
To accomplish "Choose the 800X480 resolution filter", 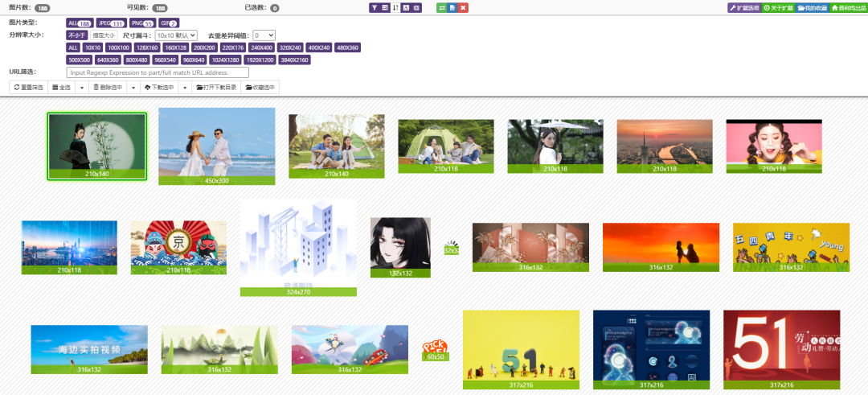I will tap(136, 60).
